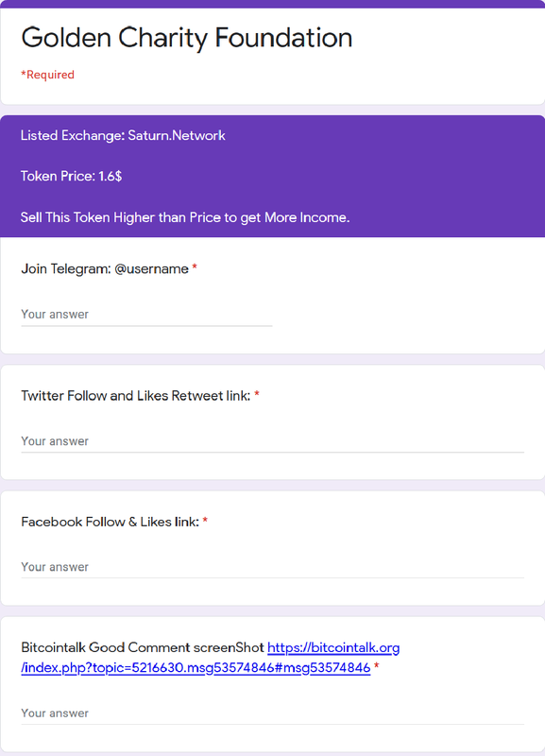Click the required asterisk beside Twitter question
The image size is (545, 756).
pyautogui.click(x=257, y=394)
